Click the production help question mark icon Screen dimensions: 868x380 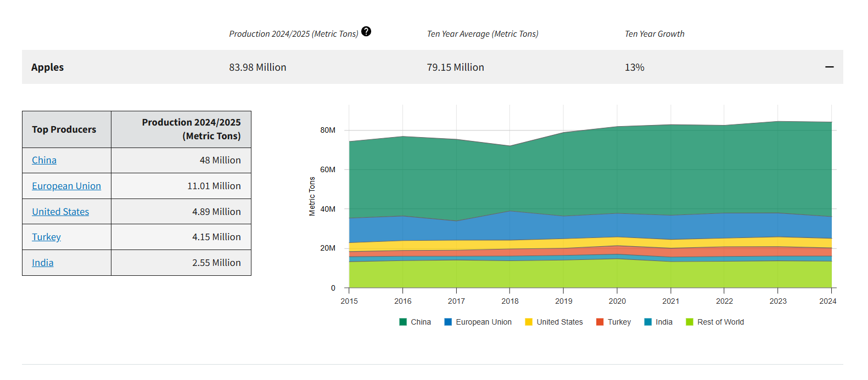(x=366, y=32)
